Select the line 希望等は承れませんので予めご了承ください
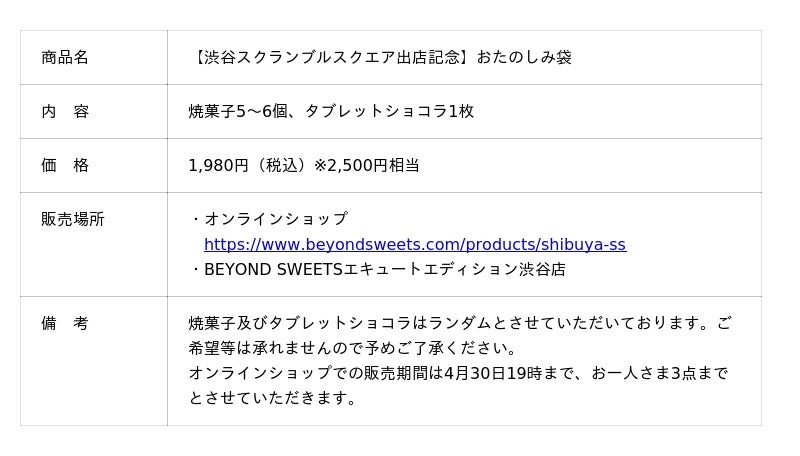This screenshot has width=800, height=456. click(353, 349)
